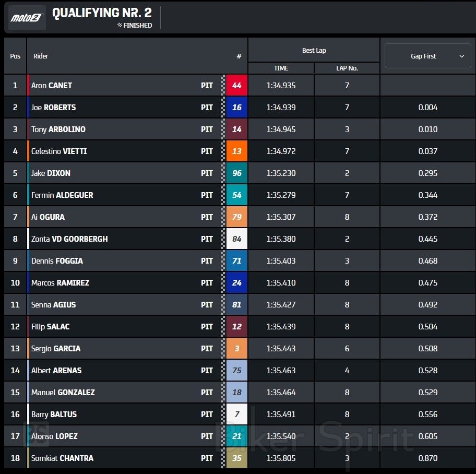The image size is (476, 474).
Task: Select rider Tony Arbolino's name
Action: 58,129
